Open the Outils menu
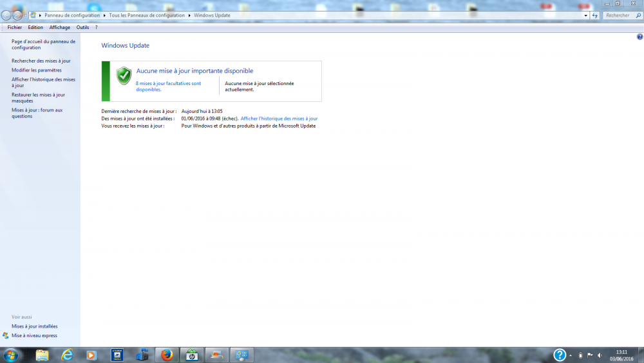The width and height of the screenshot is (644, 363). coord(82,28)
